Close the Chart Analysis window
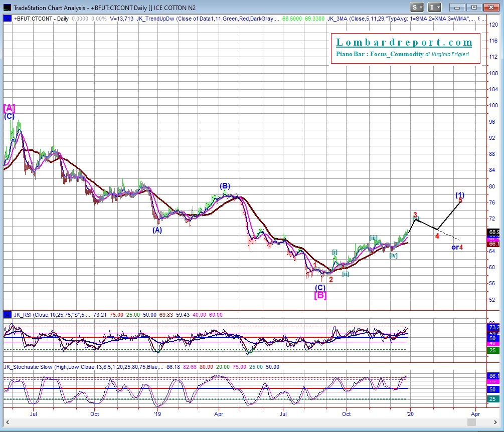This screenshot has width=504, height=432. 491,7
